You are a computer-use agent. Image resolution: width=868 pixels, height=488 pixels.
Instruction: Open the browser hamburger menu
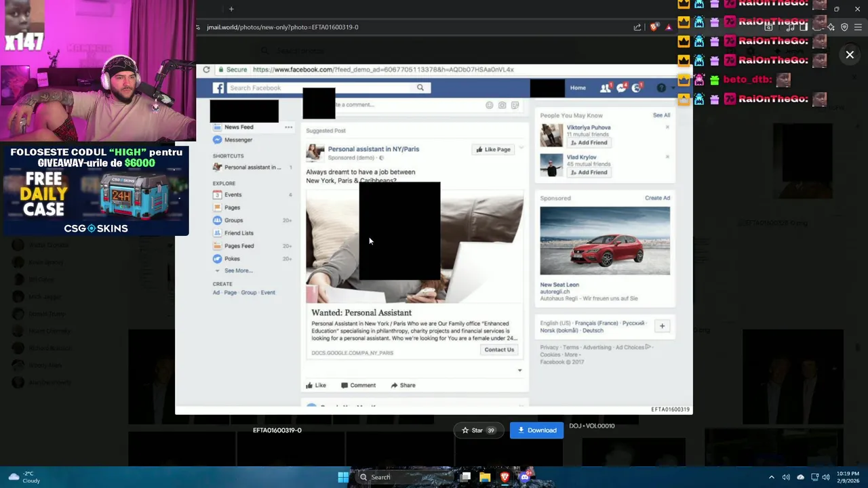click(858, 27)
